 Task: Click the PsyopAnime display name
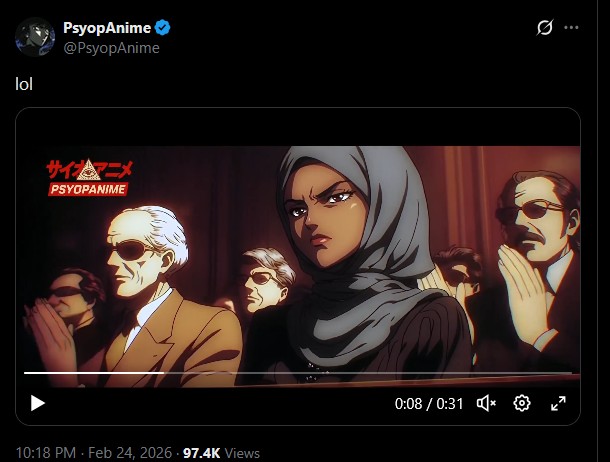tap(107, 28)
